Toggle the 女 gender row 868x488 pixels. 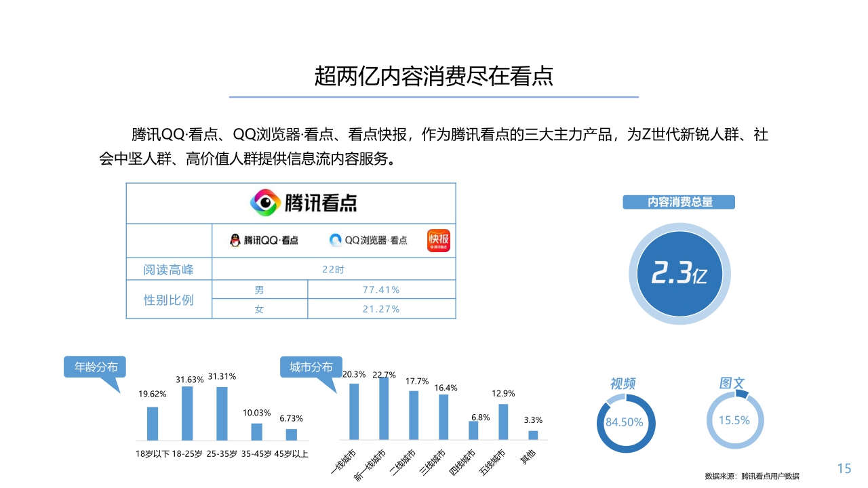coord(260,310)
